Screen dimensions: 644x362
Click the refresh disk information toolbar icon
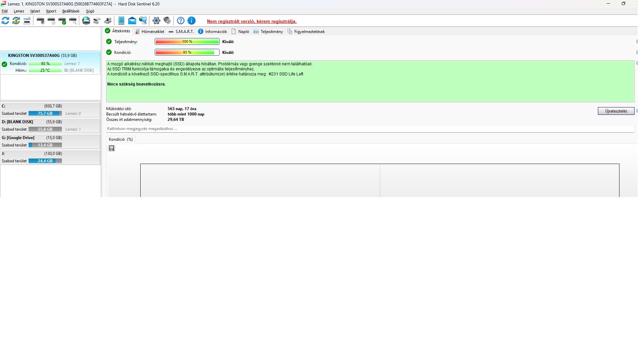[5, 21]
